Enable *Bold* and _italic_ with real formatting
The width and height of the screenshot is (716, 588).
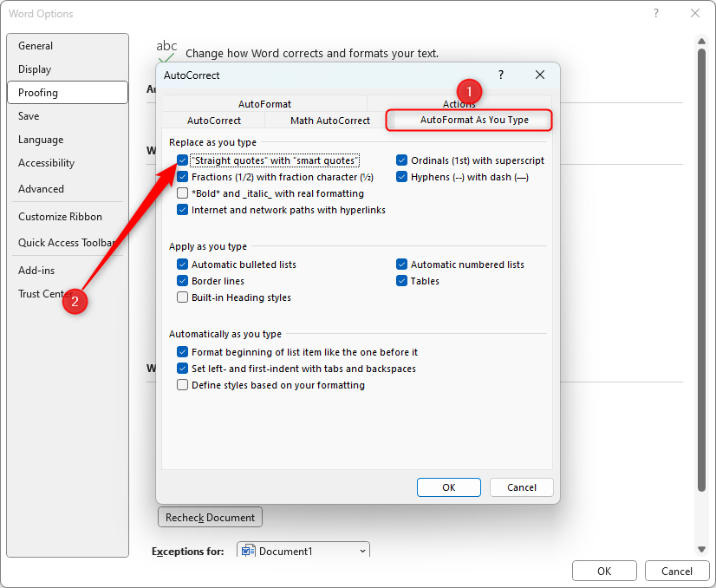182,193
